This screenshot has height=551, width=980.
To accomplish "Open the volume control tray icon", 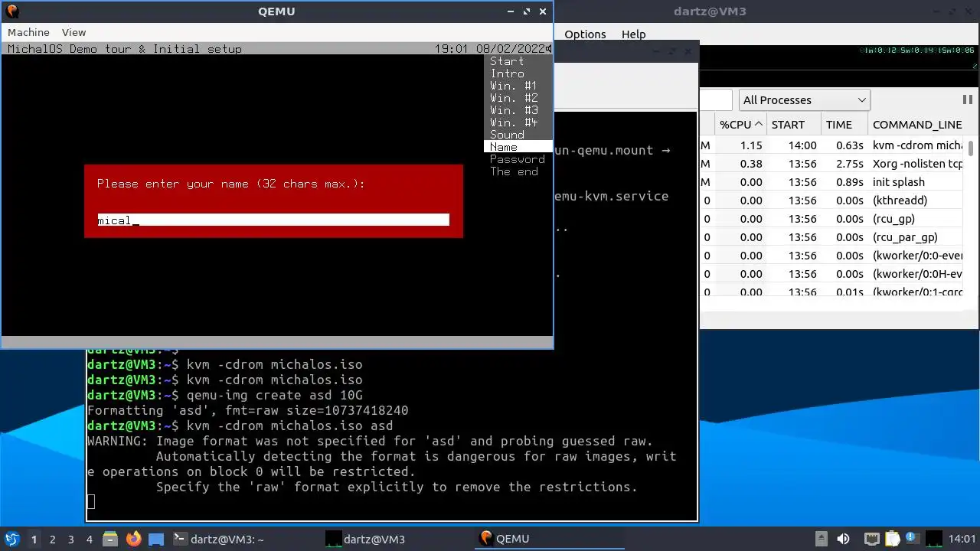I will point(843,539).
